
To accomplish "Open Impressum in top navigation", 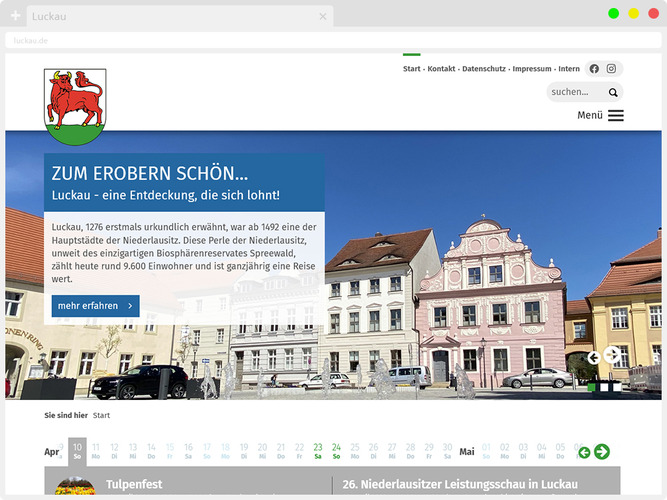I will coord(531,69).
